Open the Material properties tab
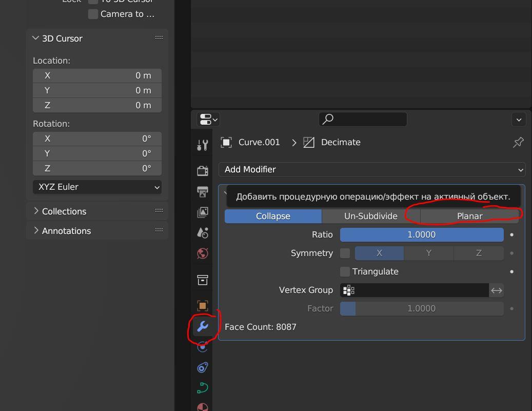Image resolution: width=532 pixels, height=411 pixels. (203, 407)
